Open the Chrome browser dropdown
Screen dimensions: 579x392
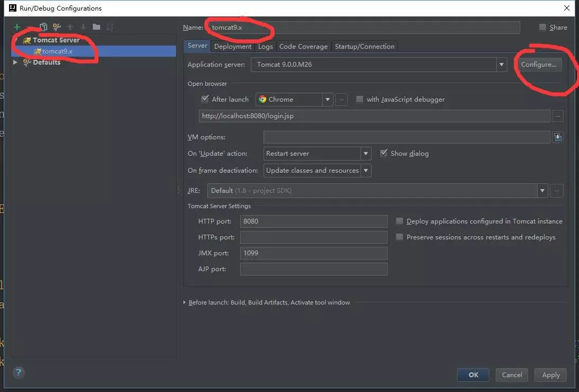click(x=328, y=100)
